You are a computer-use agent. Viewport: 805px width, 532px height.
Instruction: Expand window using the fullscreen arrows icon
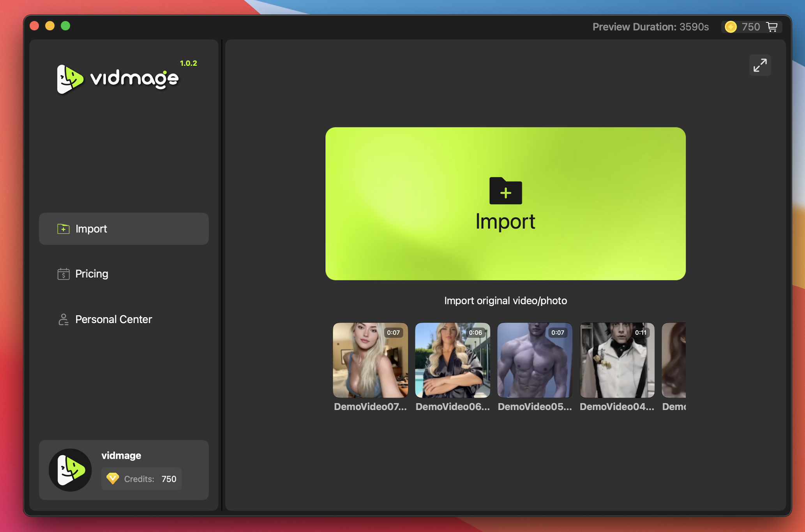pos(759,65)
